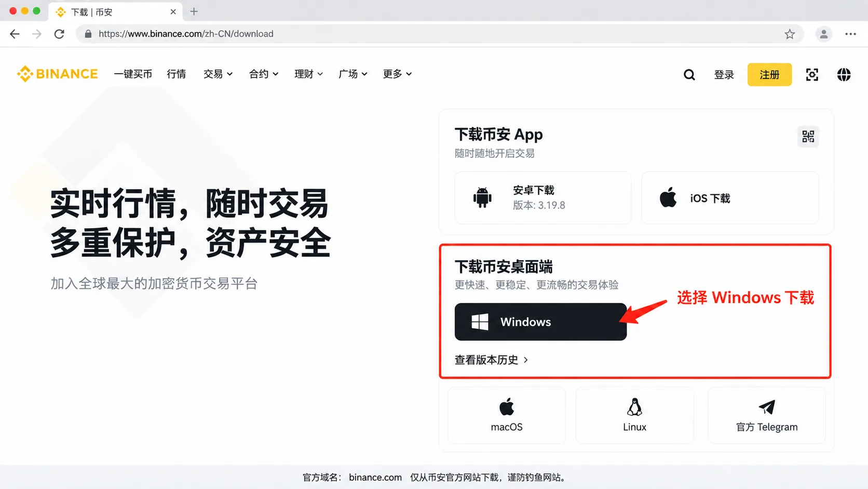
Task: Bookmark page with star icon
Action: coord(790,34)
